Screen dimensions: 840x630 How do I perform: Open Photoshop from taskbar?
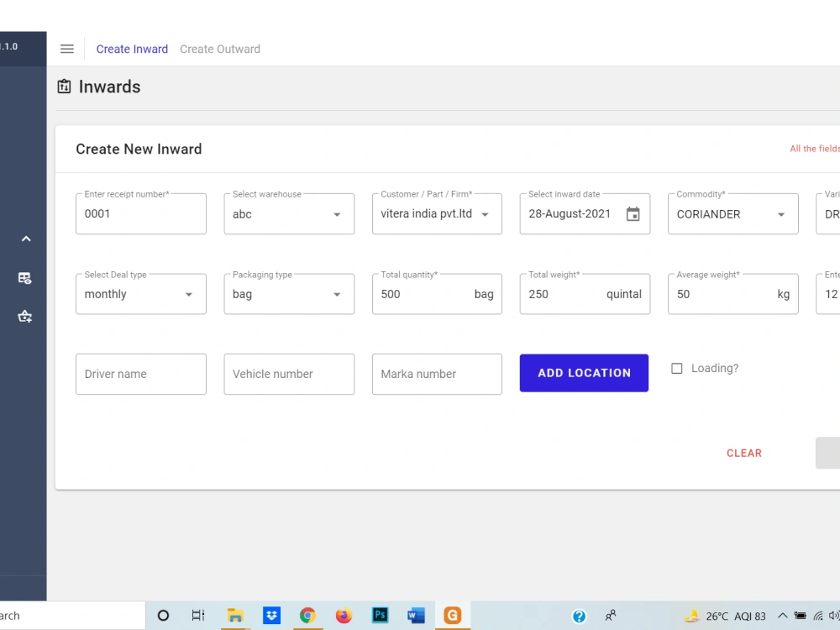[381, 615]
